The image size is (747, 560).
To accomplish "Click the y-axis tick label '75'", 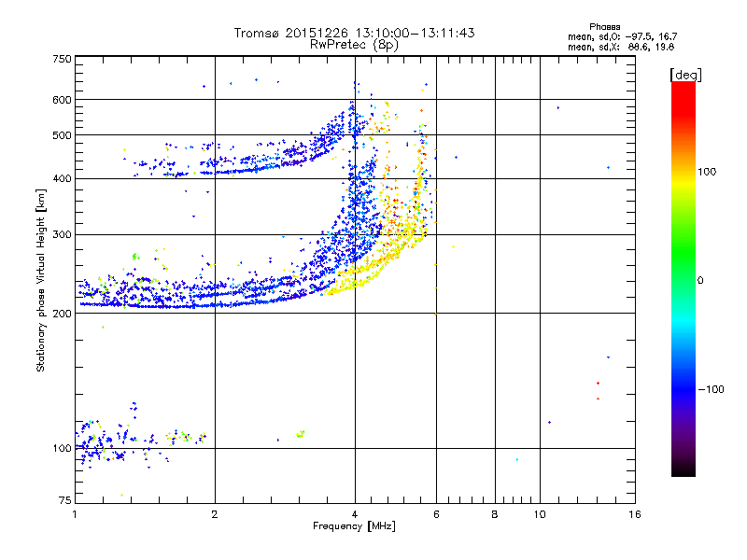I will click(65, 500).
